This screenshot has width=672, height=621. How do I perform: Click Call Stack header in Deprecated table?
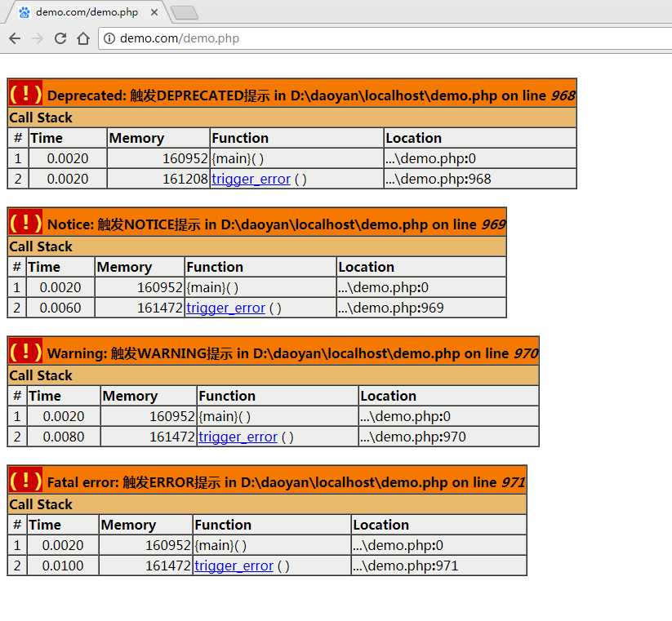[291, 118]
